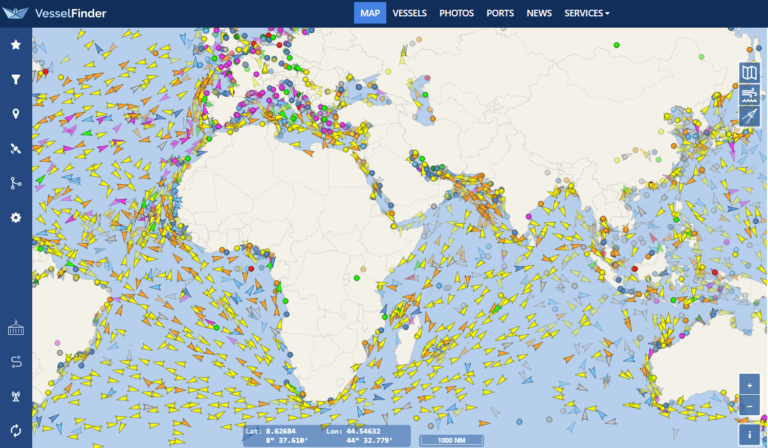Expand the SERVICES dropdown menu

click(586, 13)
